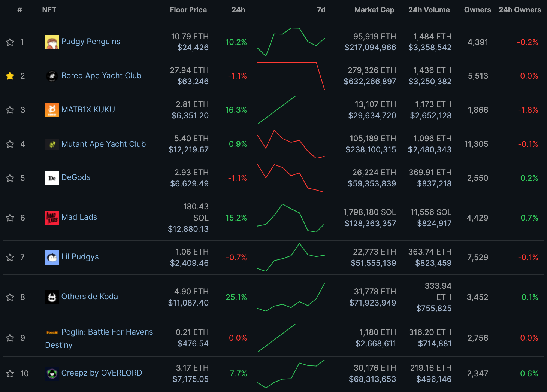This screenshot has width=547, height=392.
Task: Click the 7.7% 24h change value
Action: pyautogui.click(x=238, y=374)
